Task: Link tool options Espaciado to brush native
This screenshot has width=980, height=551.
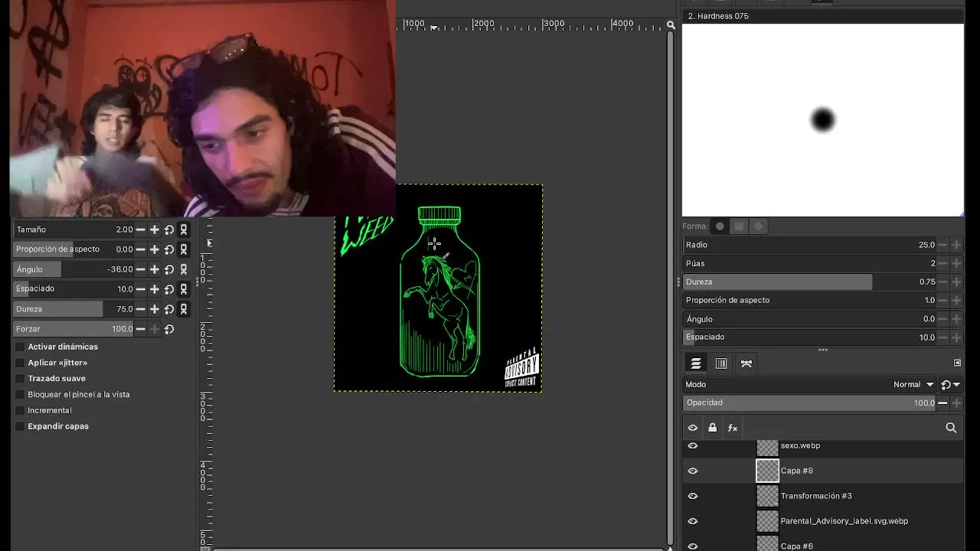Action: coord(184,289)
